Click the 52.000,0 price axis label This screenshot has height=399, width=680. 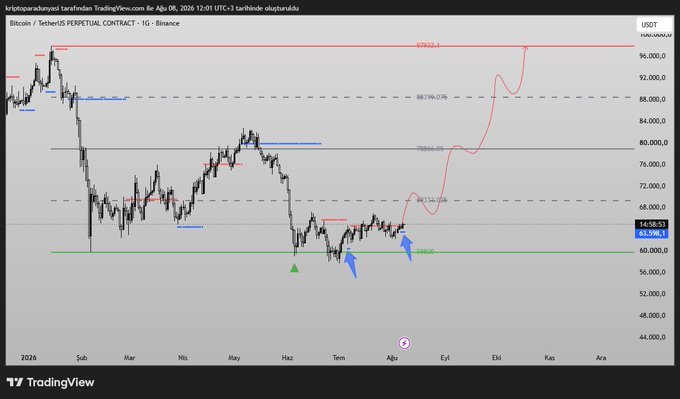(x=652, y=294)
